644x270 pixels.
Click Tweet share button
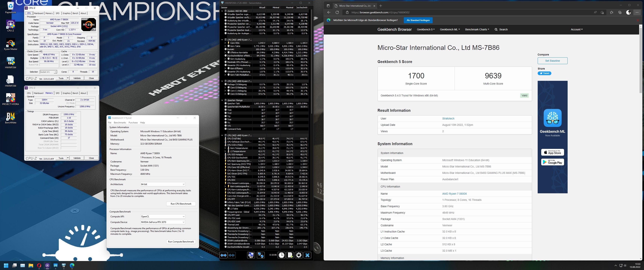click(x=544, y=73)
